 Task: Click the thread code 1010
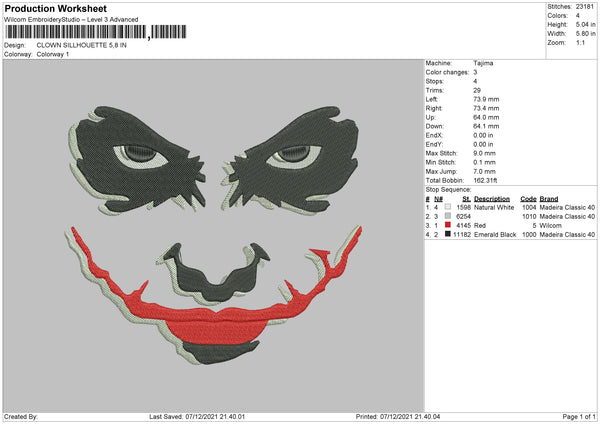point(529,217)
